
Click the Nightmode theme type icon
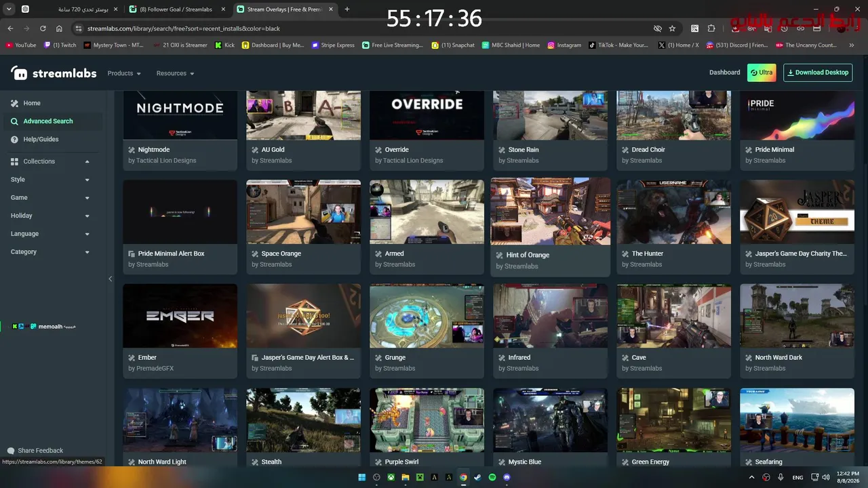132,150
